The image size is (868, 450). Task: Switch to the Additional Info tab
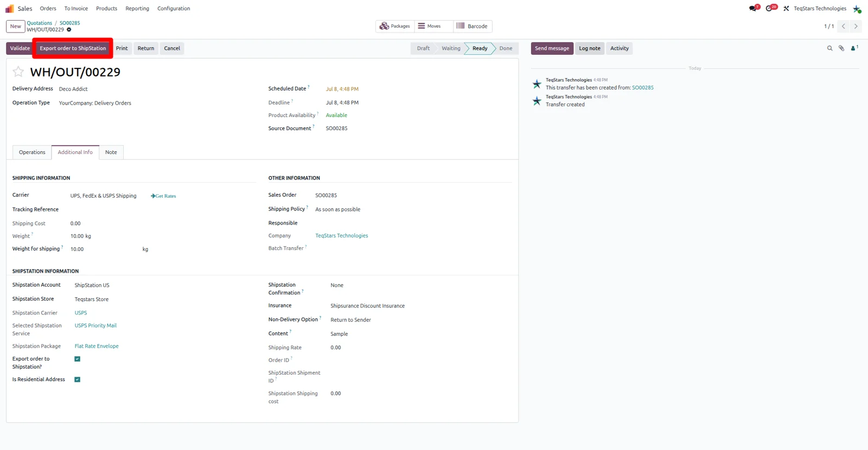(x=75, y=152)
